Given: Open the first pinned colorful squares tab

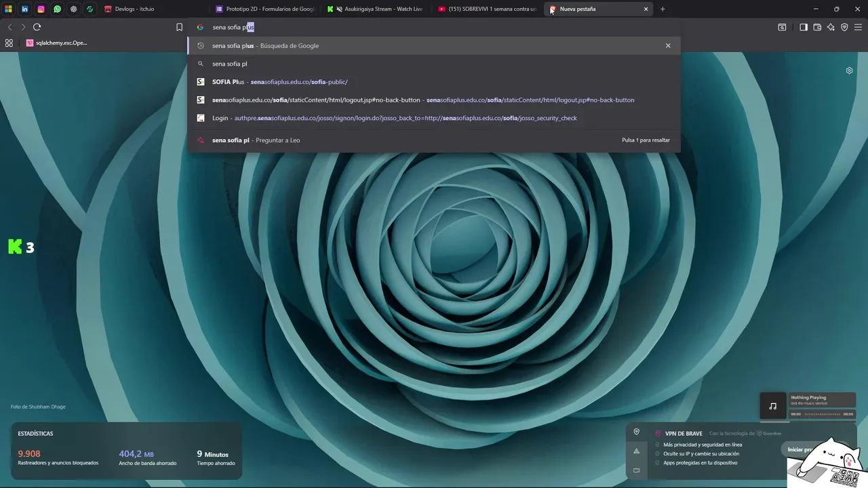Looking at the screenshot, I should (9, 9).
